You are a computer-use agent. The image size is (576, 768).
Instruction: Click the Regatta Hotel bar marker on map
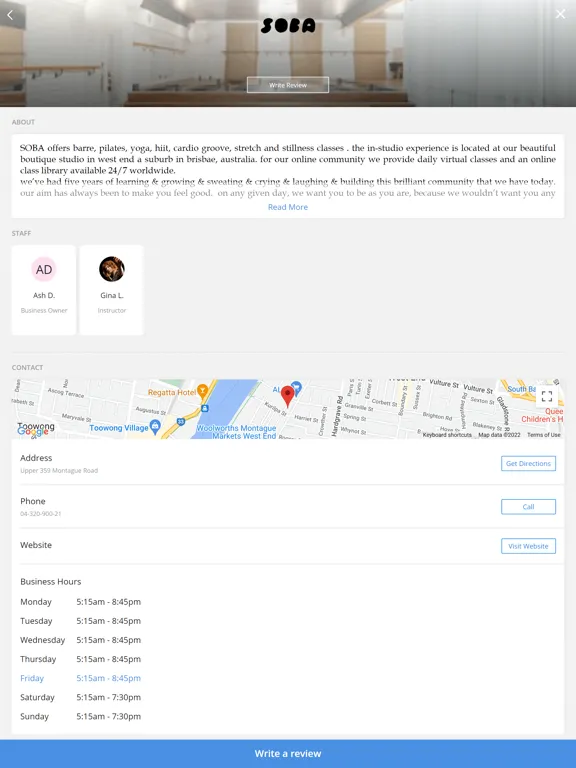click(x=202, y=390)
